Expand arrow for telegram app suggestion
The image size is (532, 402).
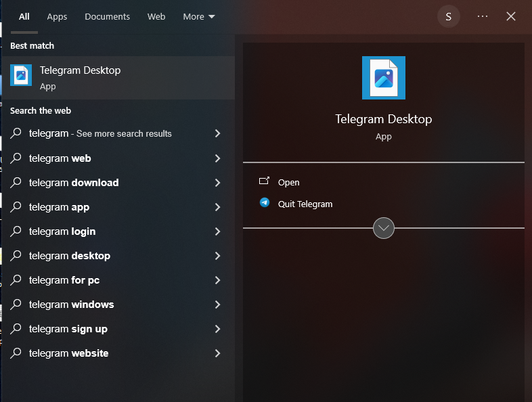217,207
